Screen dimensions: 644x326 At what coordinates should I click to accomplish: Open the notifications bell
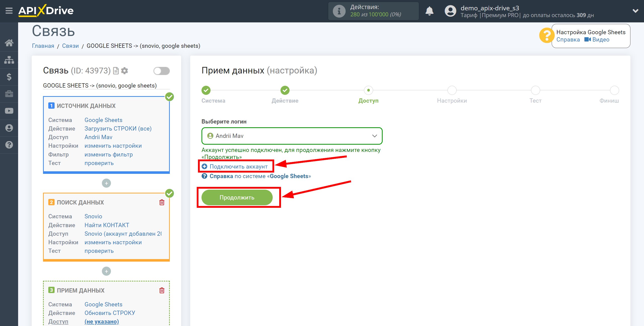[x=429, y=11]
